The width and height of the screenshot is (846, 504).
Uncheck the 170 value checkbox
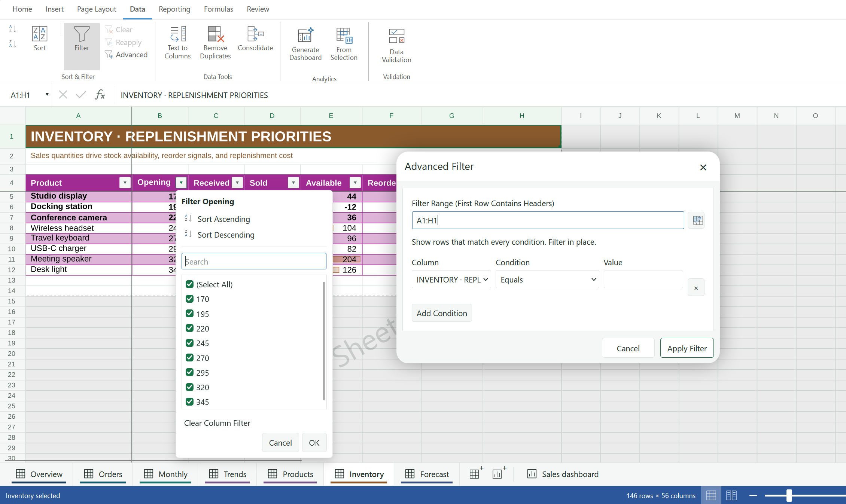(189, 299)
